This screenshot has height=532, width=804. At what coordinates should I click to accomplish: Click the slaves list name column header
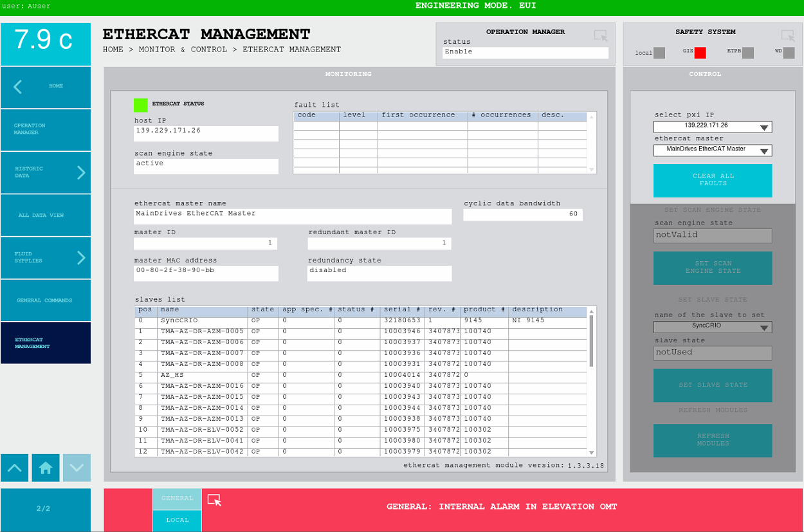(x=203, y=310)
